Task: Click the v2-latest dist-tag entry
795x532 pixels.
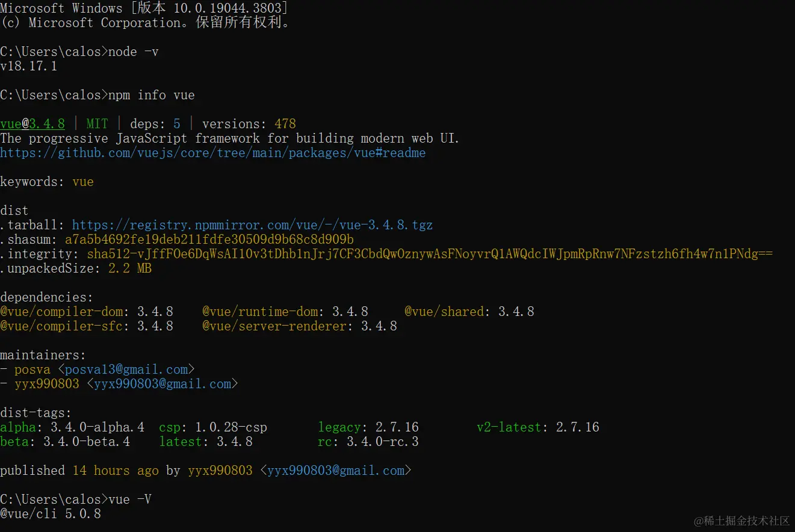Action: 538,427
